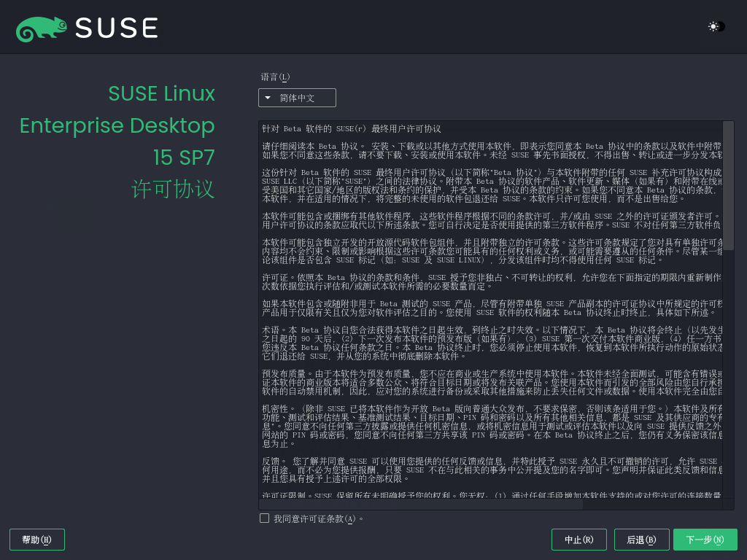Proceed with the 下一步(N) button
This screenshot has width=747, height=560.
click(x=705, y=540)
